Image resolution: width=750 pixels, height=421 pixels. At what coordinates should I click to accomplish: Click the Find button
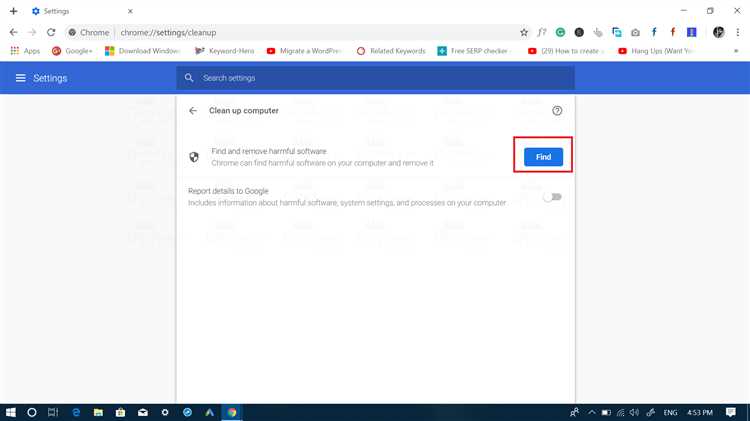tap(543, 157)
